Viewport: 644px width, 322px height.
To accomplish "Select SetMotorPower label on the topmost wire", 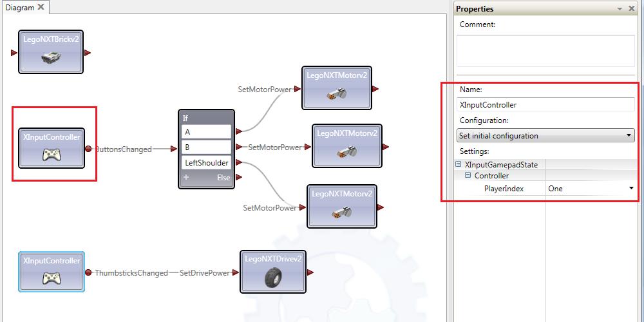I will [265, 89].
